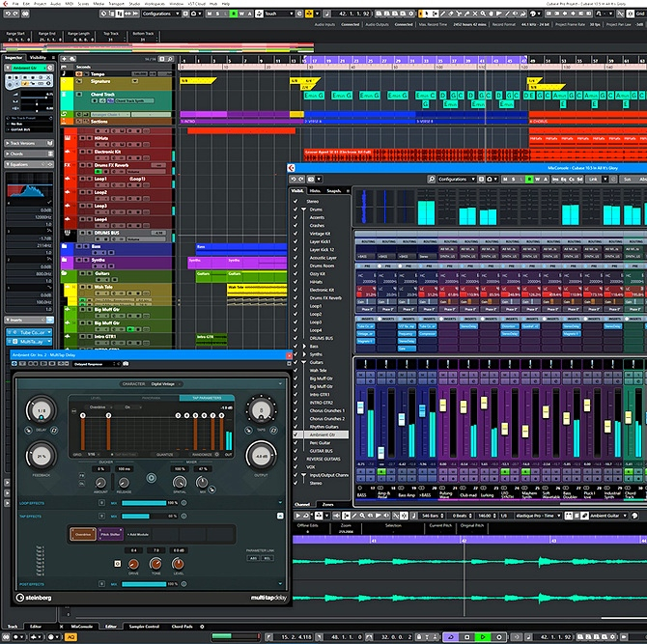Click the Cubase logo in MixConsole title bar
The height and width of the screenshot is (644, 647).
[292, 168]
